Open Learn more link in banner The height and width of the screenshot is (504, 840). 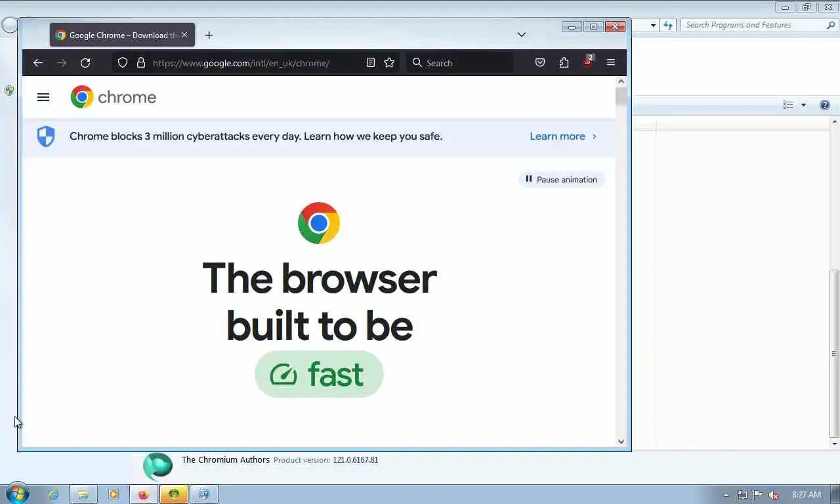pyautogui.click(x=563, y=136)
